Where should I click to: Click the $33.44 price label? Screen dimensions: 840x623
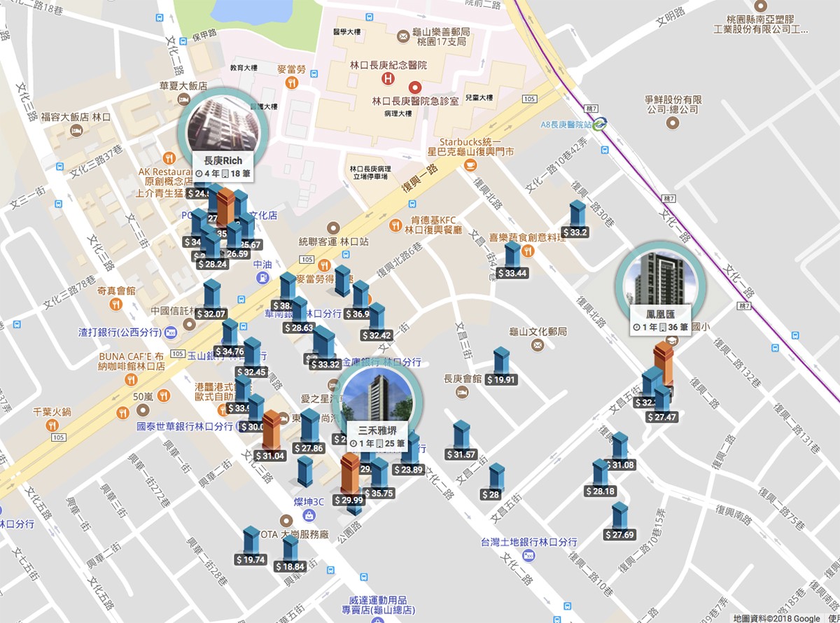(x=512, y=273)
